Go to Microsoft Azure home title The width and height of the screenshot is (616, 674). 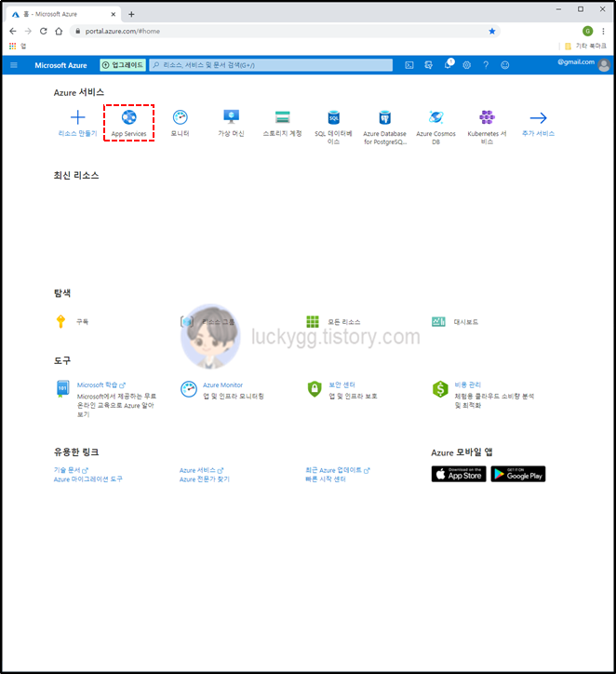tap(60, 65)
